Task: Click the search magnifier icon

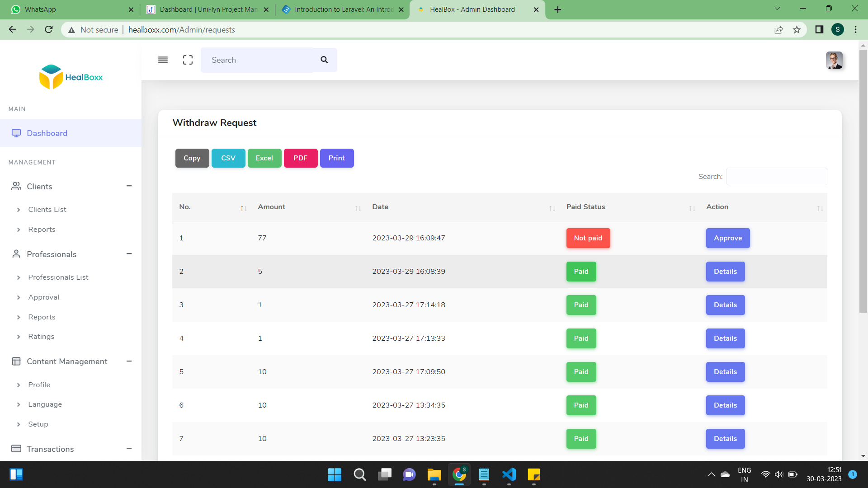Action: pos(324,60)
